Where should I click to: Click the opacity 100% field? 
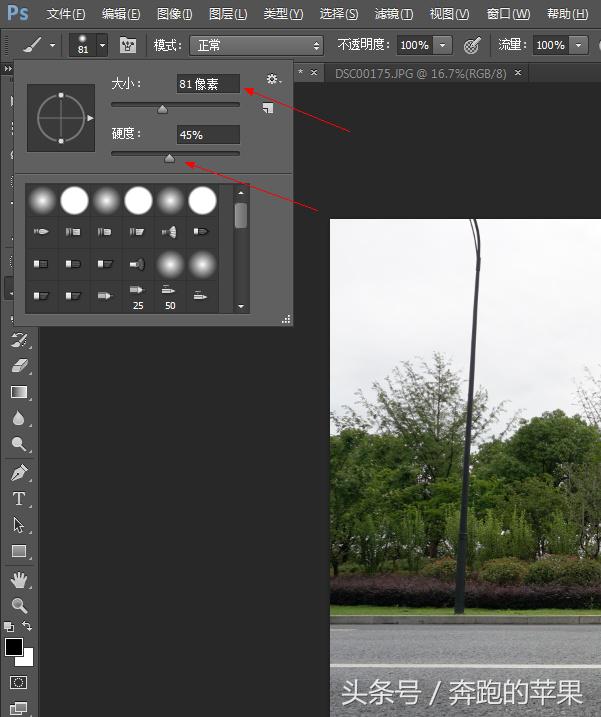click(415, 45)
